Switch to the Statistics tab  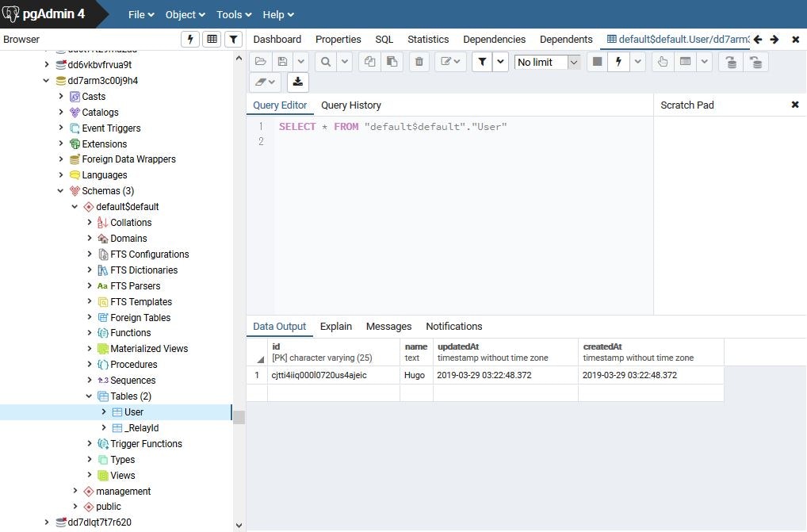(x=428, y=39)
